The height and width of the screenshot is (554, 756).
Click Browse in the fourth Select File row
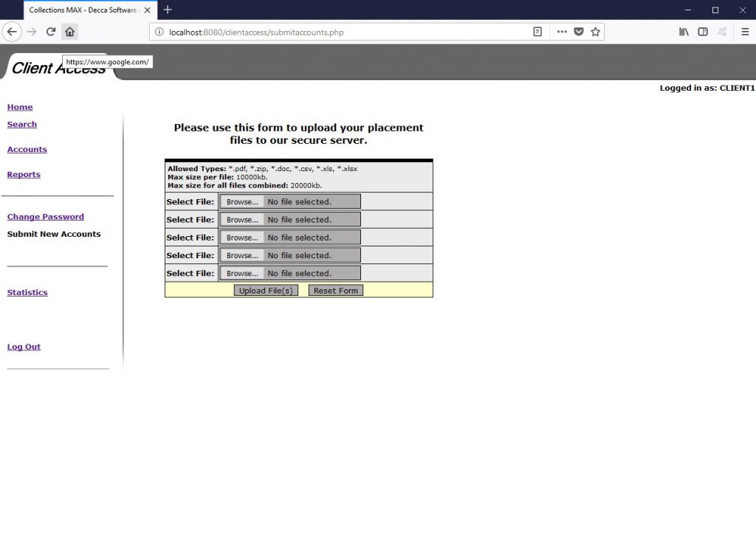pos(242,255)
